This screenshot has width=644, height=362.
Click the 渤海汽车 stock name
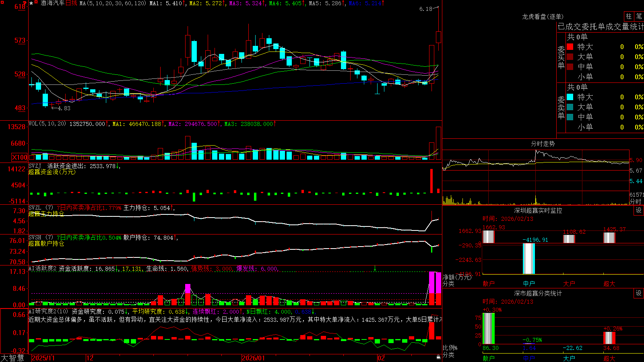52,3
